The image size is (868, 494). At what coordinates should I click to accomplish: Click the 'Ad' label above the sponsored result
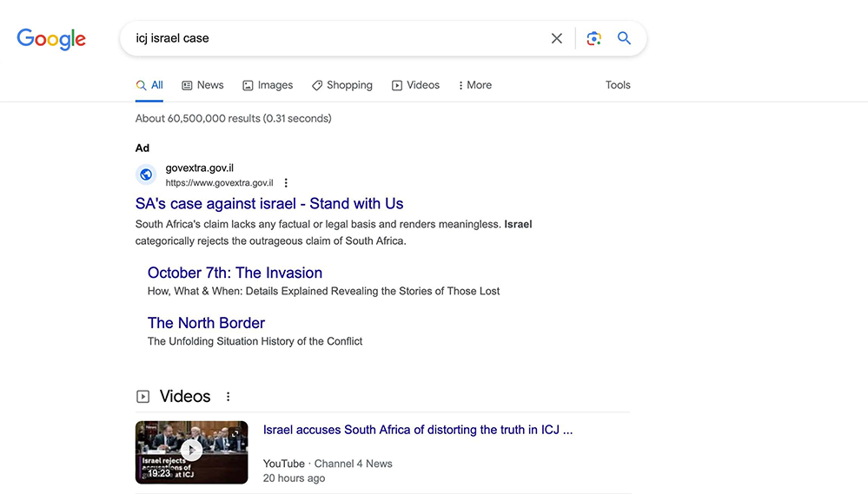click(x=142, y=148)
